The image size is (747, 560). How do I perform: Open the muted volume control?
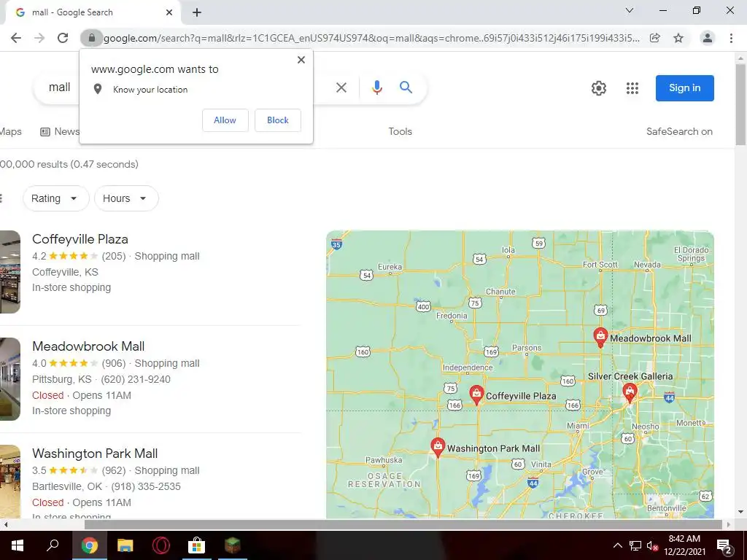(652, 545)
